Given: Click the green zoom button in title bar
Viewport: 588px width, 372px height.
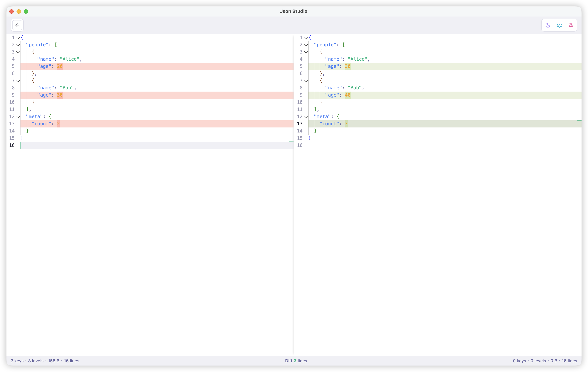Looking at the screenshot, I should (26, 11).
